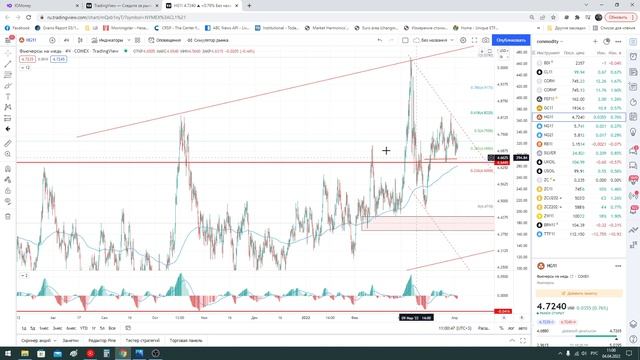This screenshot has height=360, width=640.
Task: Open Windows Start menu
Action: 8,353
